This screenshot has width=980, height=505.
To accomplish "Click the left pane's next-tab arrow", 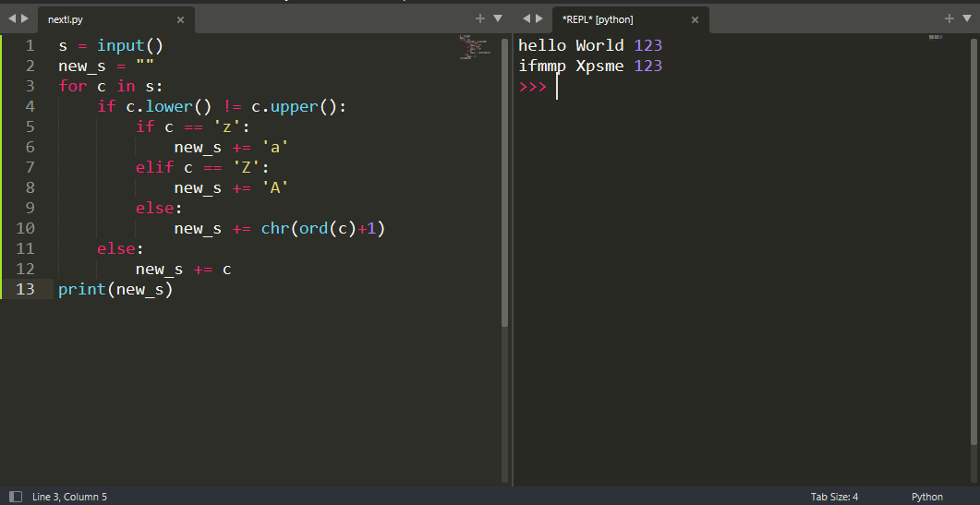I will pyautogui.click(x=25, y=18).
